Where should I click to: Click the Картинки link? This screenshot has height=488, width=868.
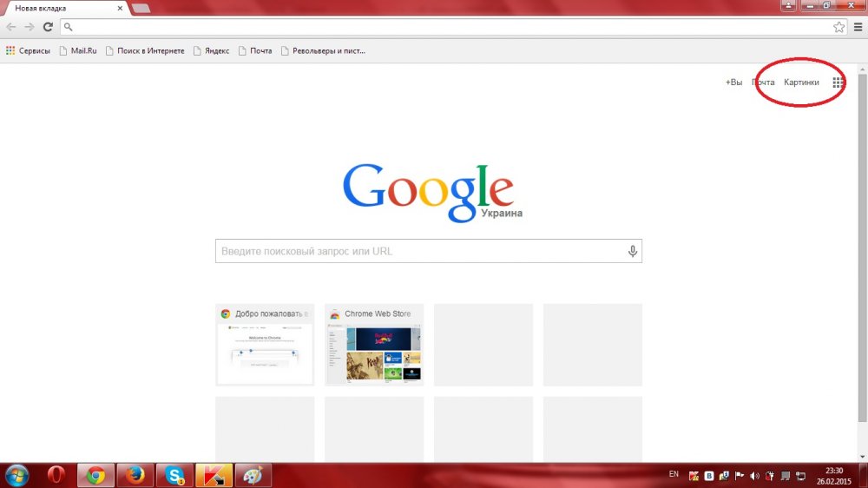[x=801, y=82]
